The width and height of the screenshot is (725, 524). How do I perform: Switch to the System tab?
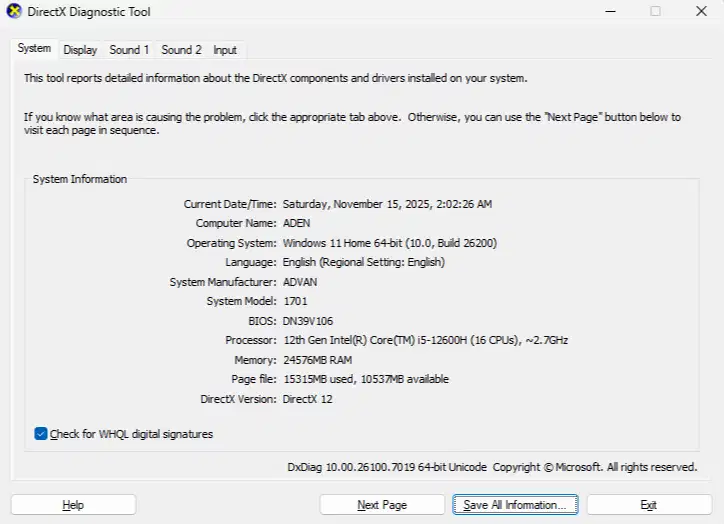click(x=34, y=48)
